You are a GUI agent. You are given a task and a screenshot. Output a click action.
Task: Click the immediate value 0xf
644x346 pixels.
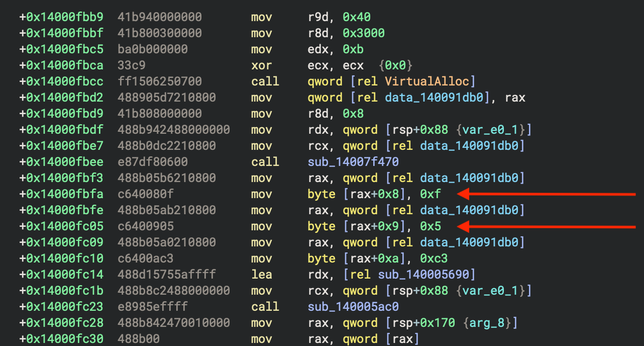click(431, 194)
